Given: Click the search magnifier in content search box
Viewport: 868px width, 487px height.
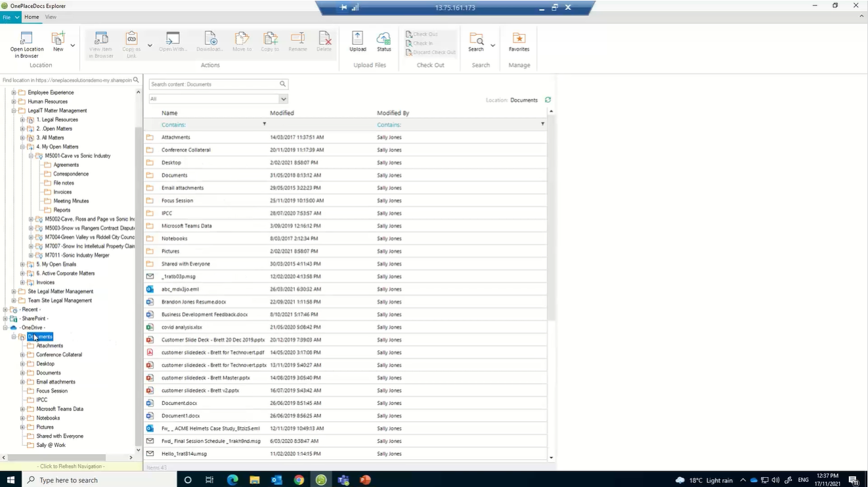Looking at the screenshot, I should [x=282, y=84].
